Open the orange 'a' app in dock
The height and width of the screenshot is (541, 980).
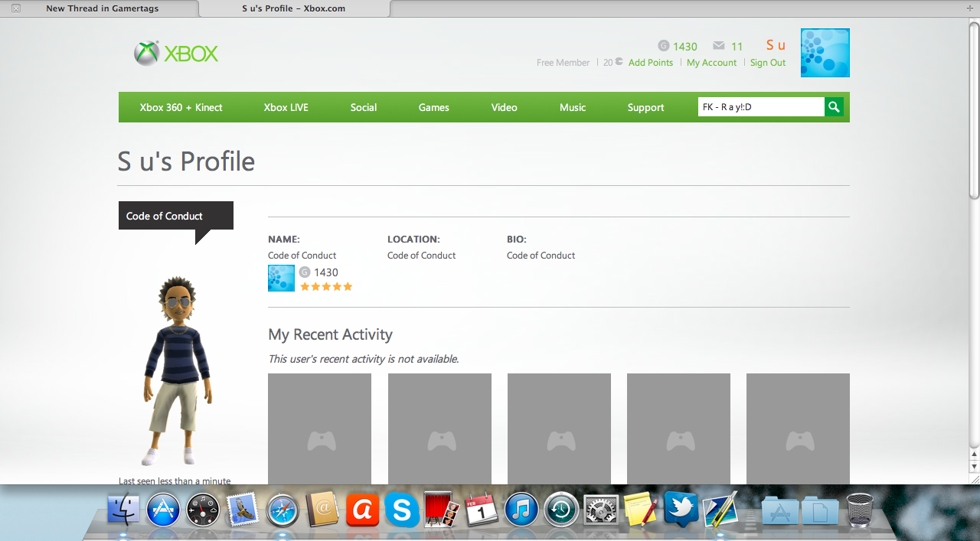[x=362, y=509]
